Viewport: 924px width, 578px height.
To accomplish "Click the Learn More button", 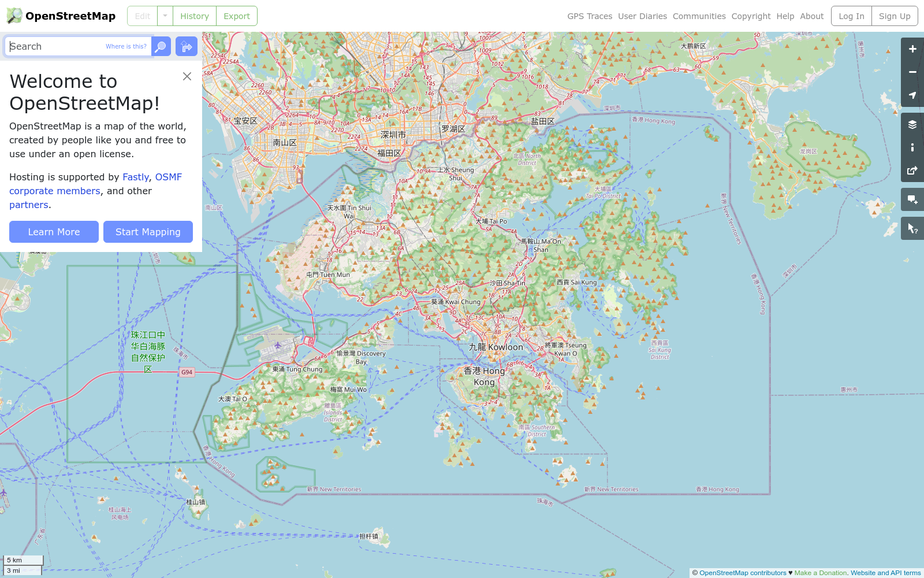I will (54, 232).
